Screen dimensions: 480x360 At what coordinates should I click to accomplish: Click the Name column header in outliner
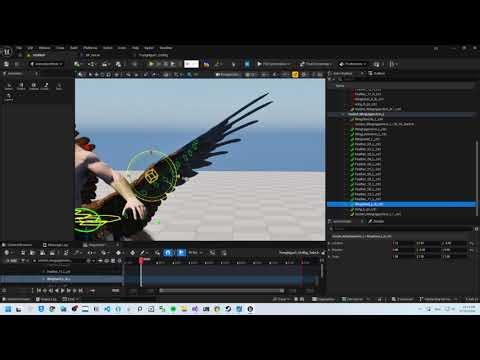(x=340, y=86)
